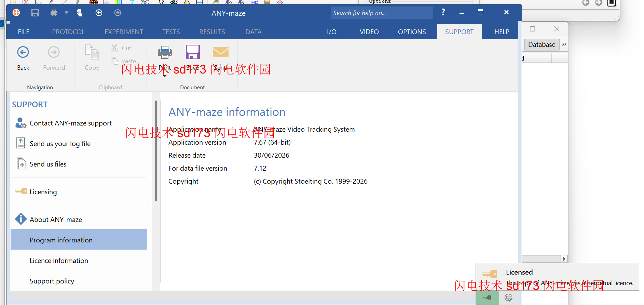
Task: Switch to the TESTS tab
Action: click(171, 32)
